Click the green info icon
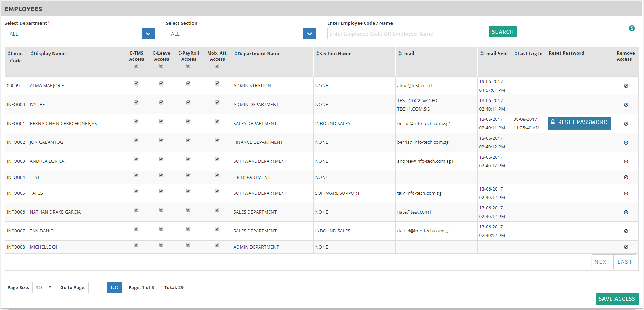Screen dimensions: 644x310 pos(631,28)
